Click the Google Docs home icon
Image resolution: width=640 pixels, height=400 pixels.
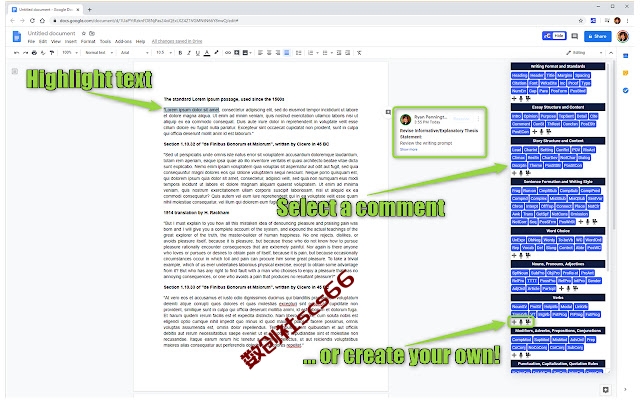(x=17, y=36)
